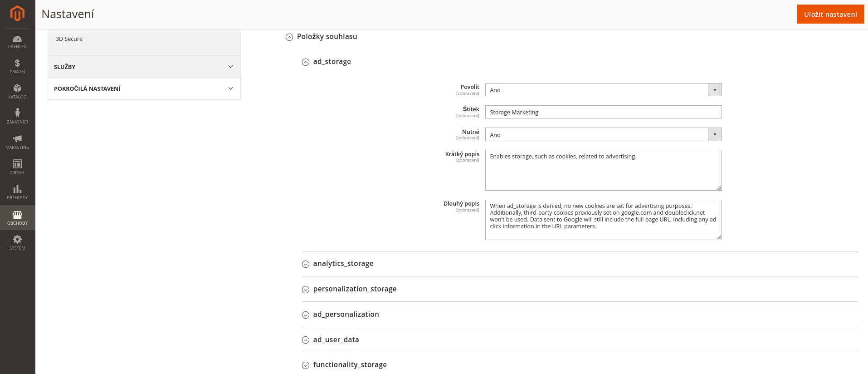Click the Dlouhý popis label
The image size is (868, 374).
(461, 203)
